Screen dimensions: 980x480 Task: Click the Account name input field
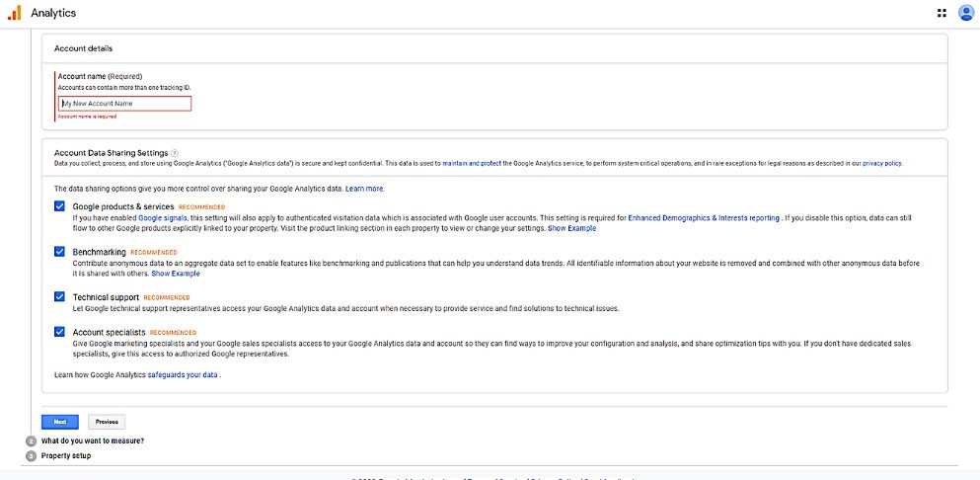(124, 104)
